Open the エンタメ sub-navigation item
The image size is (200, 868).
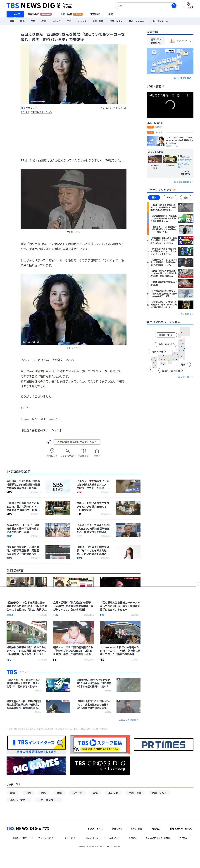[82, 21]
